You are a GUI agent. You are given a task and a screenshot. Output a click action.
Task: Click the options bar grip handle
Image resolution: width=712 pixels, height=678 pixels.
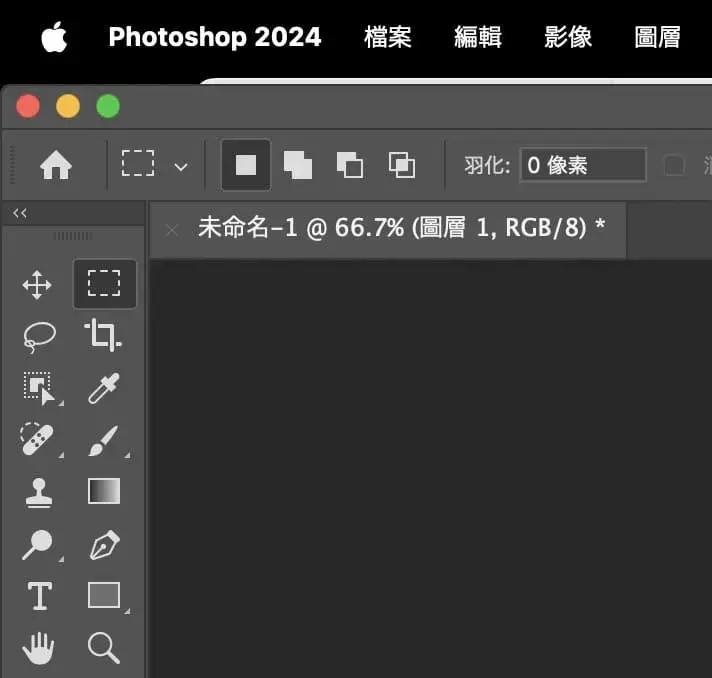[x=12, y=165]
